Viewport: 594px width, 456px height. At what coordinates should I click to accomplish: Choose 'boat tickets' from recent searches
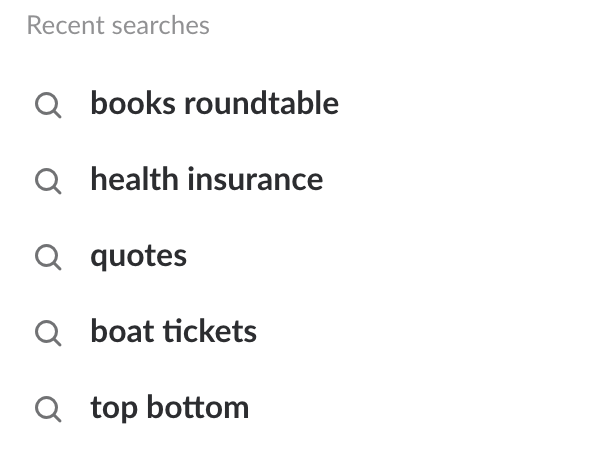(x=297, y=331)
